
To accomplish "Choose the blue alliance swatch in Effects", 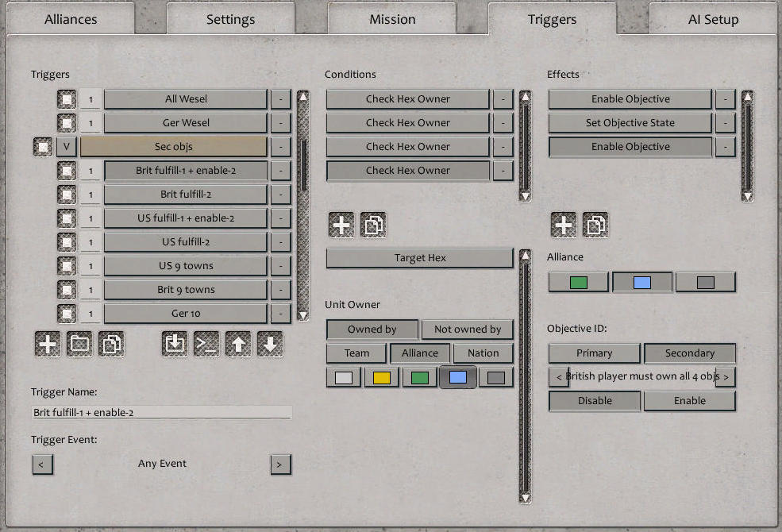I will [641, 282].
